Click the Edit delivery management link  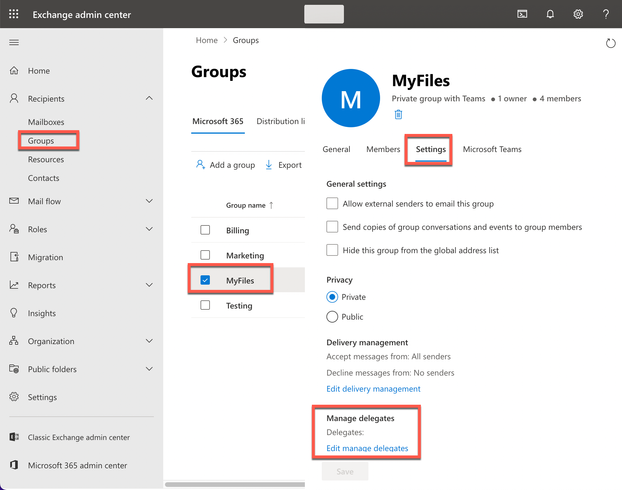coord(373,389)
